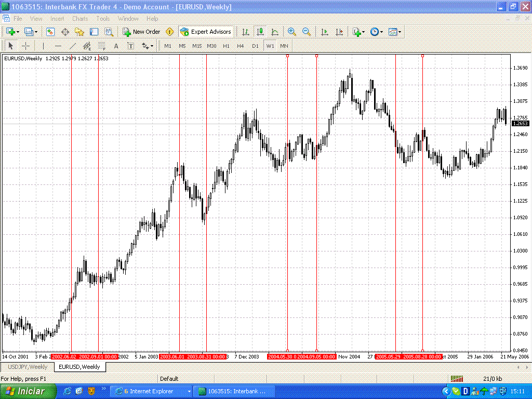
Task: Select the Cursor arrow tool
Action: (x=10, y=46)
